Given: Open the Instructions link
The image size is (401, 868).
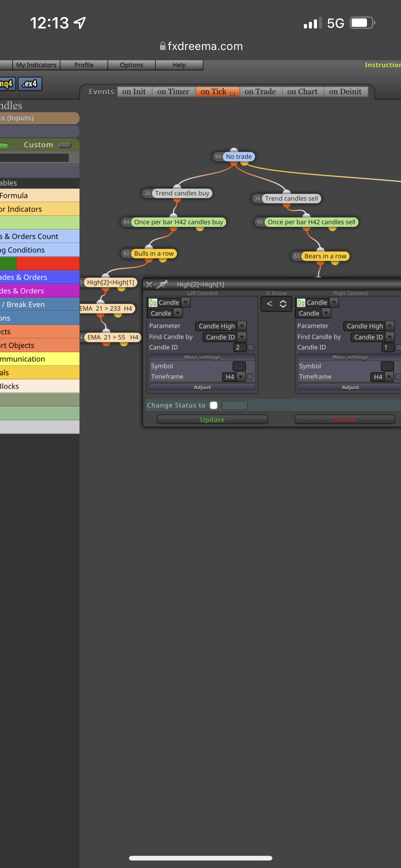Looking at the screenshot, I should click(x=383, y=65).
